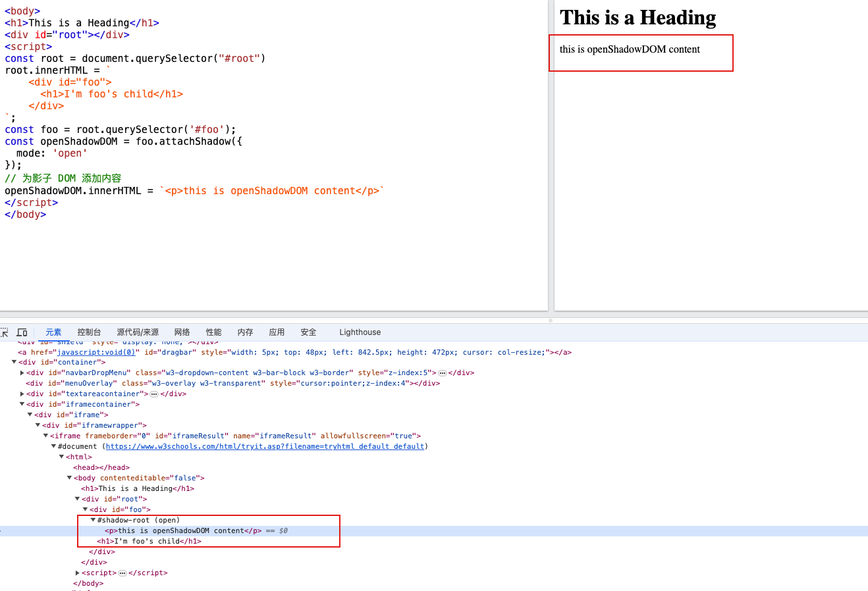The width and height of the screenshot is (868, 591).
Task: Collapse the div#iframewrapper node
Action: point(38,426)
